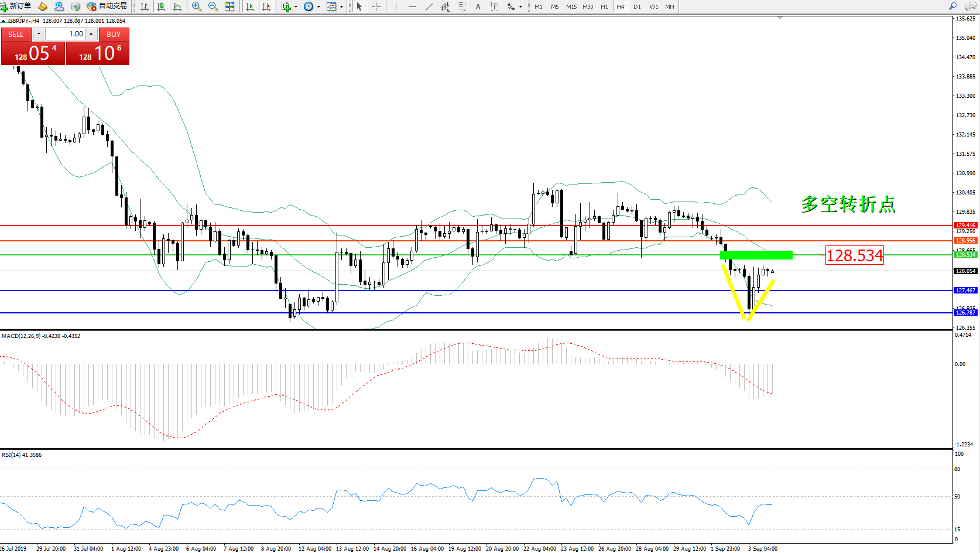Click the green rectangle at 128.534 level
The height and width of the screenshot is (553, 980).
756,255
